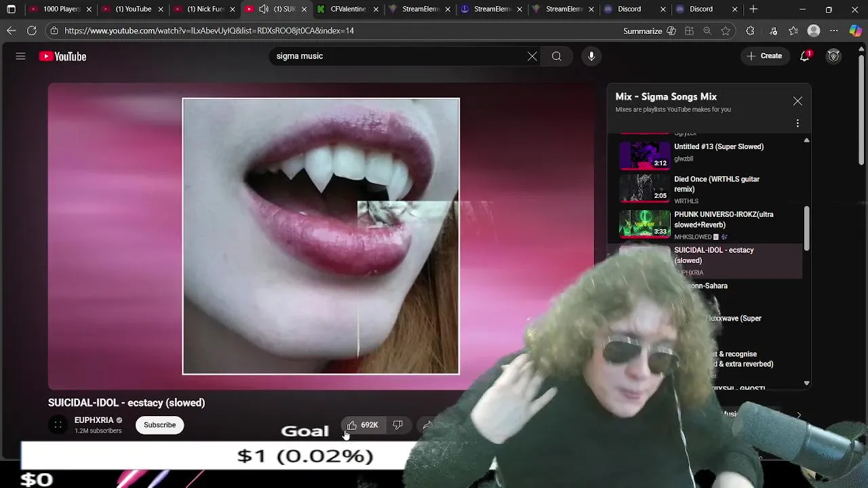Image resolution: width=868 pixels, height=488 pixels.
Task: Share the video using arrow icon
Action: (428, 425)
